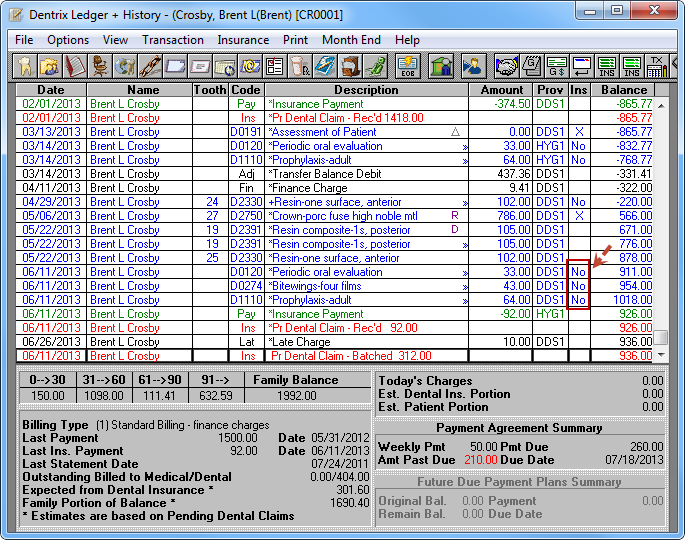Click the blue-shirted person icon
Screen dimensions: 685x540
coord(473,66)
